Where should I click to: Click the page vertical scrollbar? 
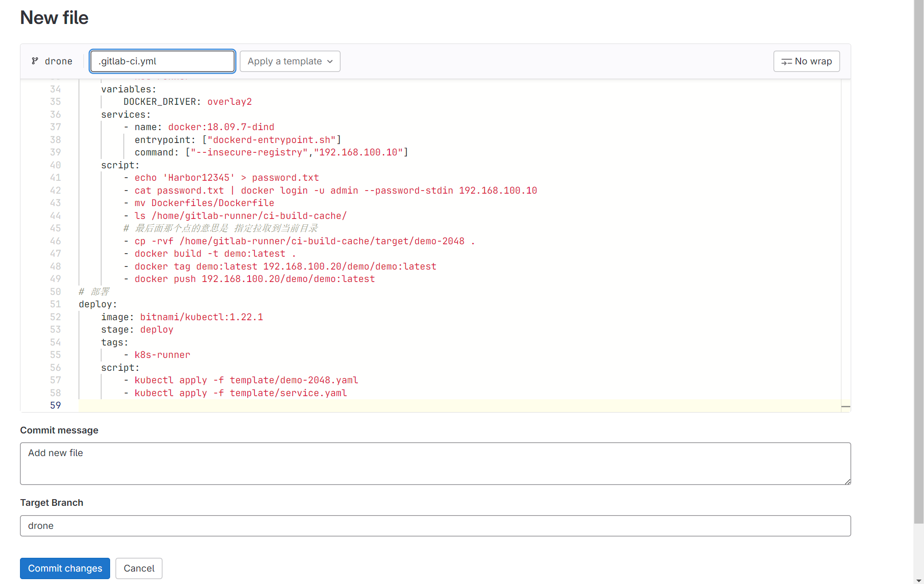[x=919, y=262]
